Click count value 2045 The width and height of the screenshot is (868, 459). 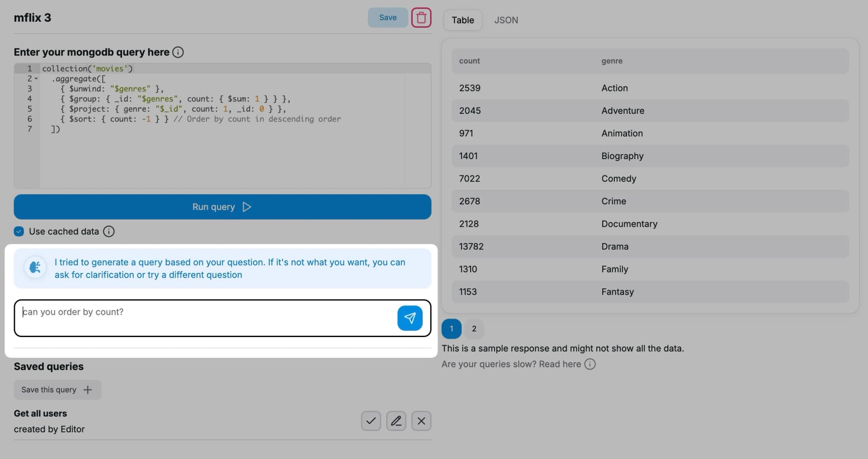pos(470,111)
